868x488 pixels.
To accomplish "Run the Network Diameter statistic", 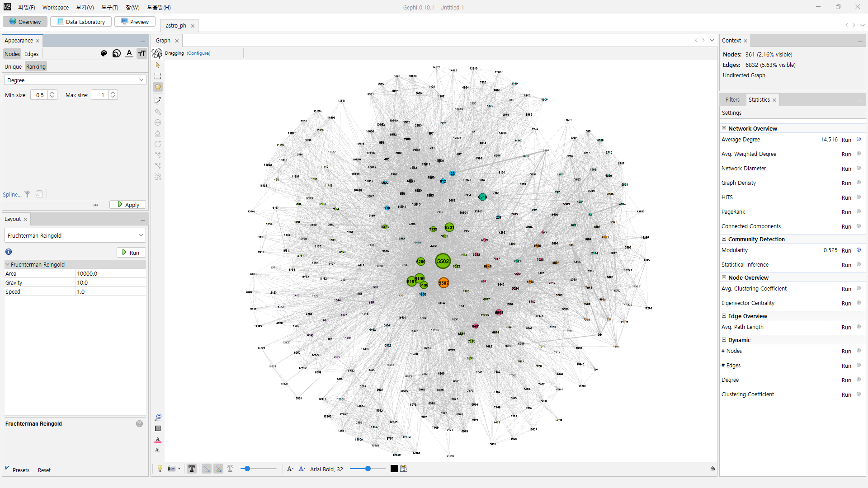I will (846, 169).
